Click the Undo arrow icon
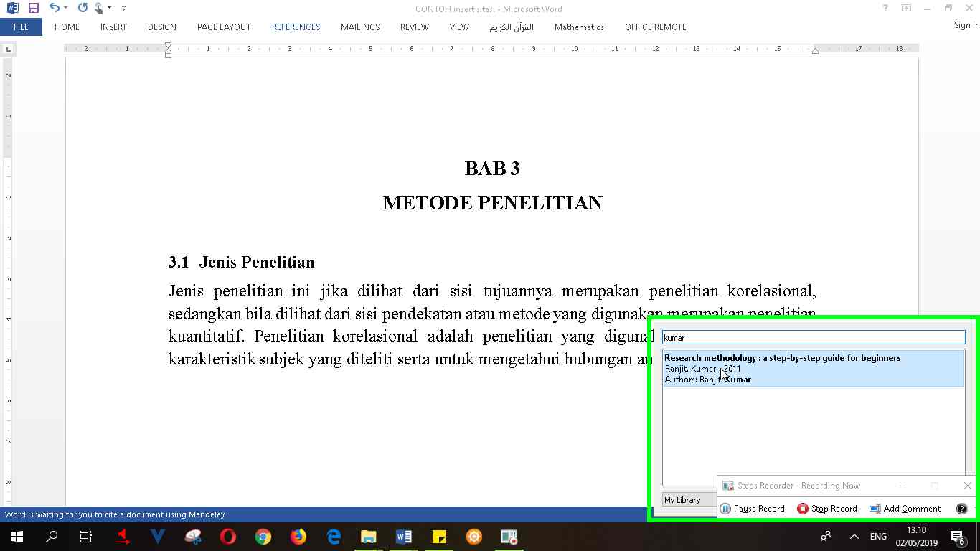 (x=55, y=9)
